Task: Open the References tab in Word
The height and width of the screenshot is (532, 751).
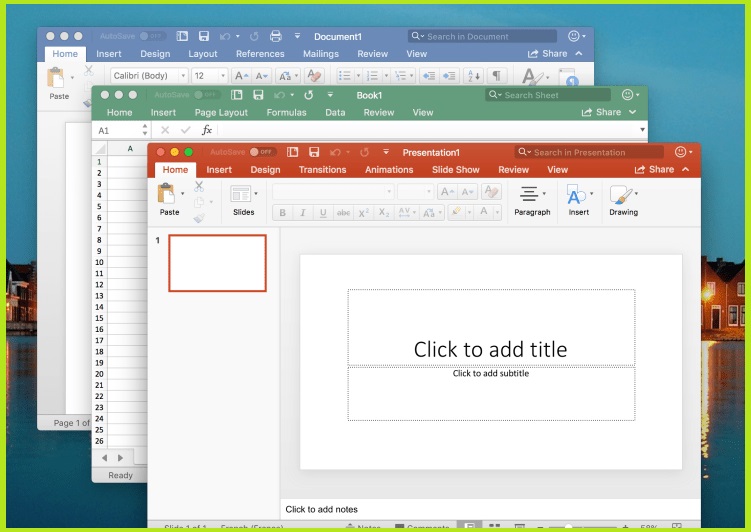Action: (x=260, y=54)
